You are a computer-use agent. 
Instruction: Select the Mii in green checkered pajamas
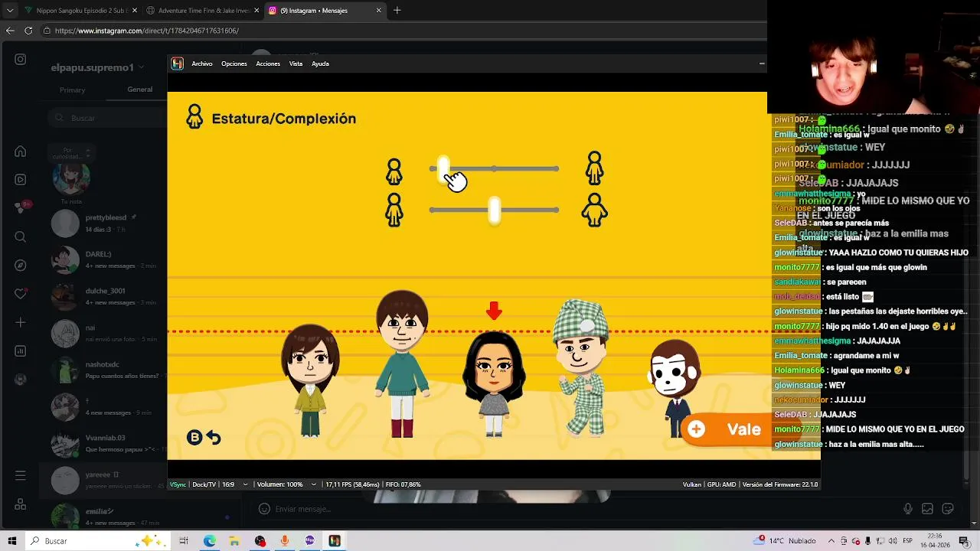581,369
